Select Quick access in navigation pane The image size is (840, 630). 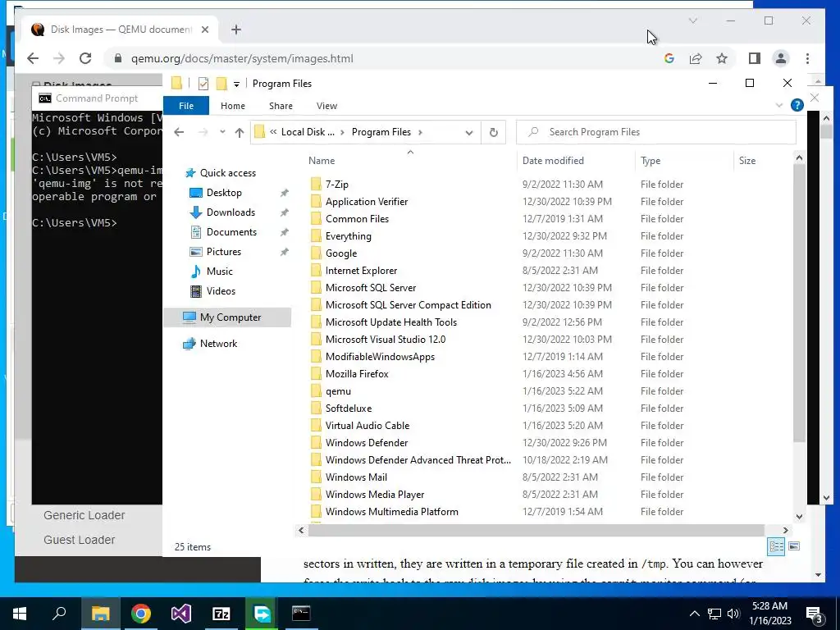228,173
